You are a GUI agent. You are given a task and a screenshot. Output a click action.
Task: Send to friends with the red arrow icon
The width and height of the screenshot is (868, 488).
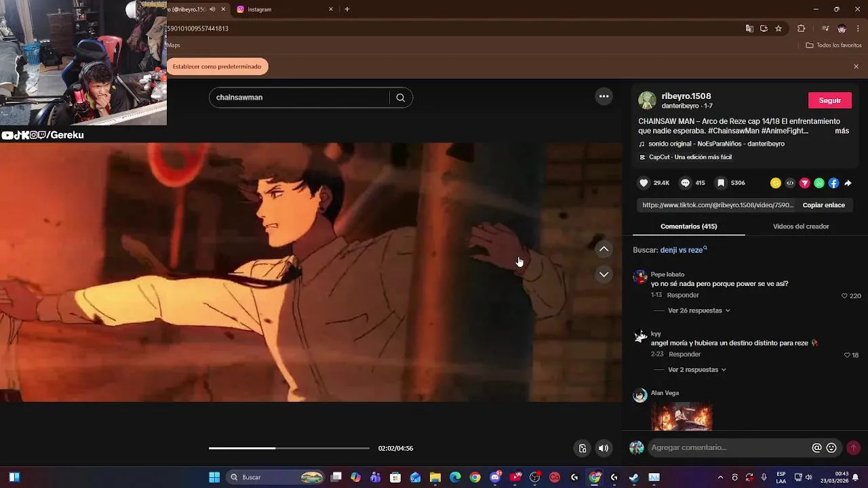pyautogui.click(x=805, y=183)
